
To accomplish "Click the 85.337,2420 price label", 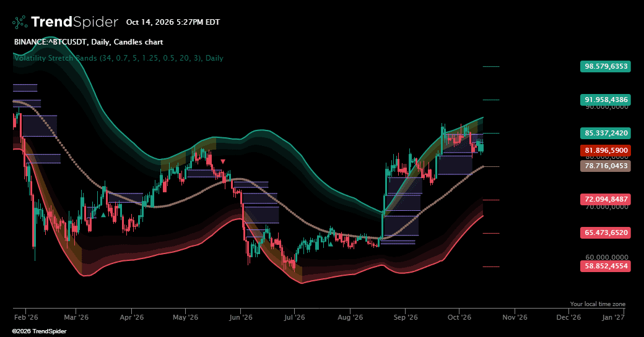I will 606,133.
